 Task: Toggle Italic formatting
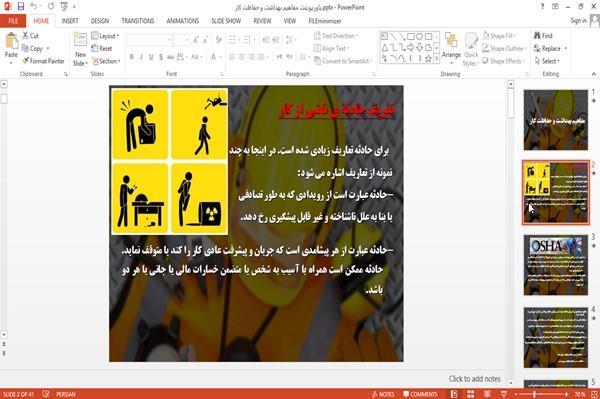(x=141, y=57)
